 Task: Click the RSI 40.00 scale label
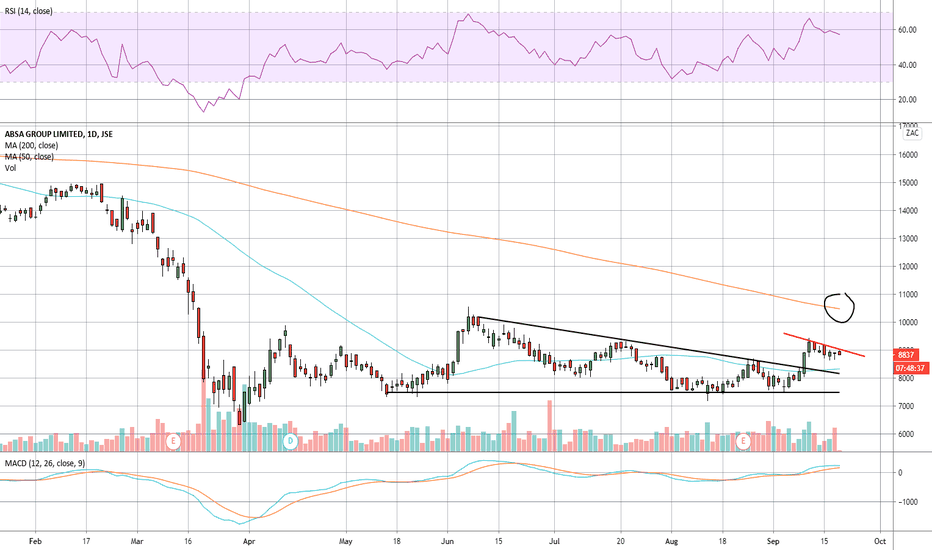click(x=907, y=65)
